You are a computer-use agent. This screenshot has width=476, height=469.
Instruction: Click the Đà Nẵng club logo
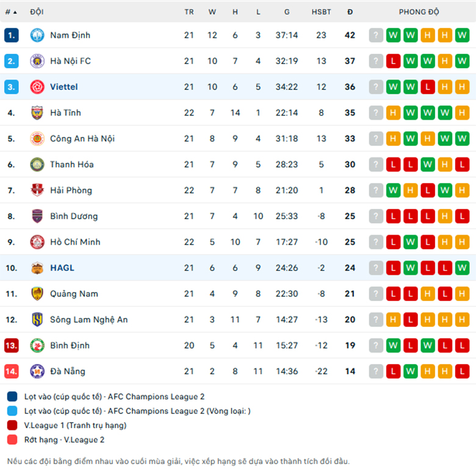[x=37, y=371]
